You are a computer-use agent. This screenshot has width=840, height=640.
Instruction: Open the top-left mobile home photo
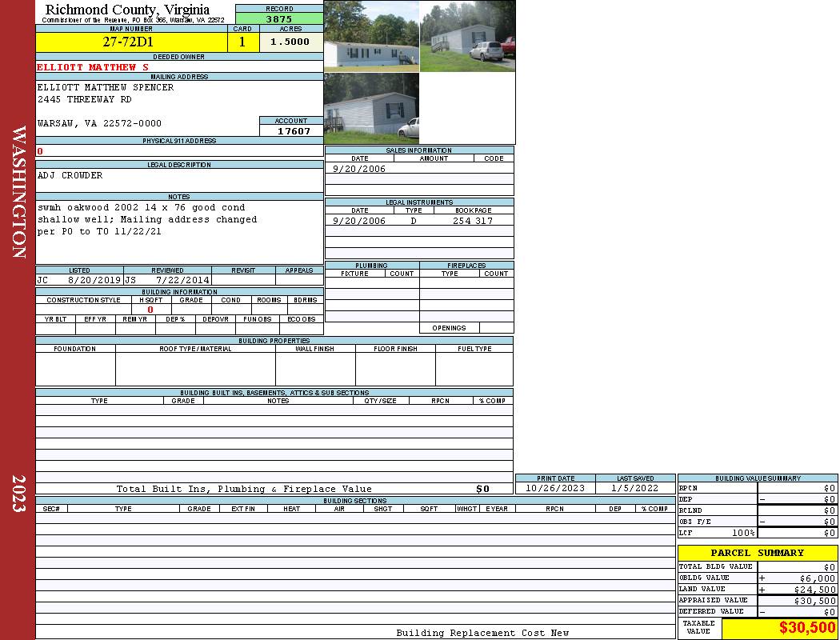coord(371,36)
